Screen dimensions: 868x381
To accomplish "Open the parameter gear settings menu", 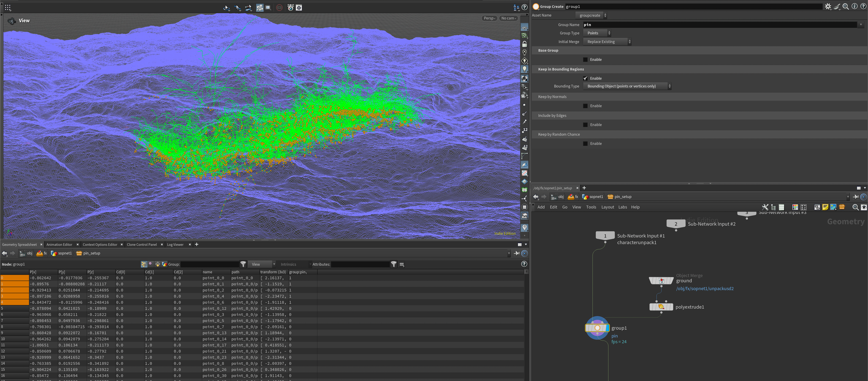I will coord(828,7).
